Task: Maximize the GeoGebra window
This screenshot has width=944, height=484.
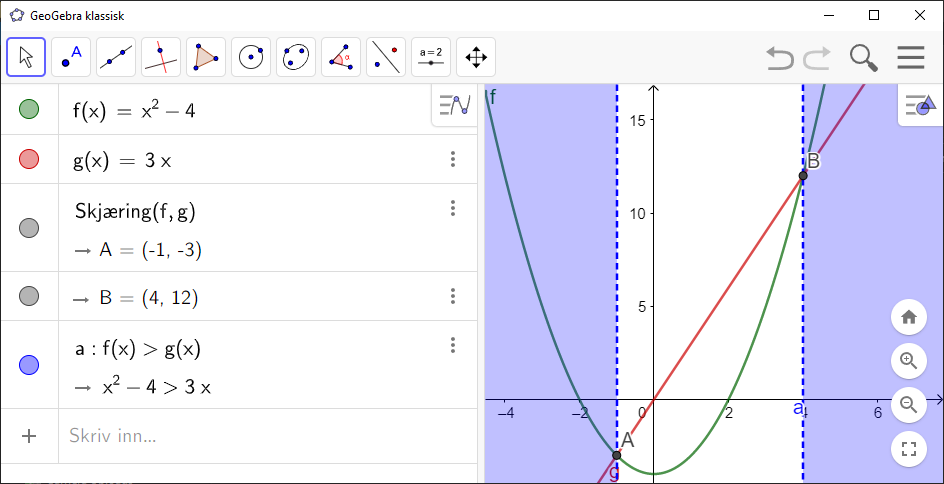Action: pos(874,16)
